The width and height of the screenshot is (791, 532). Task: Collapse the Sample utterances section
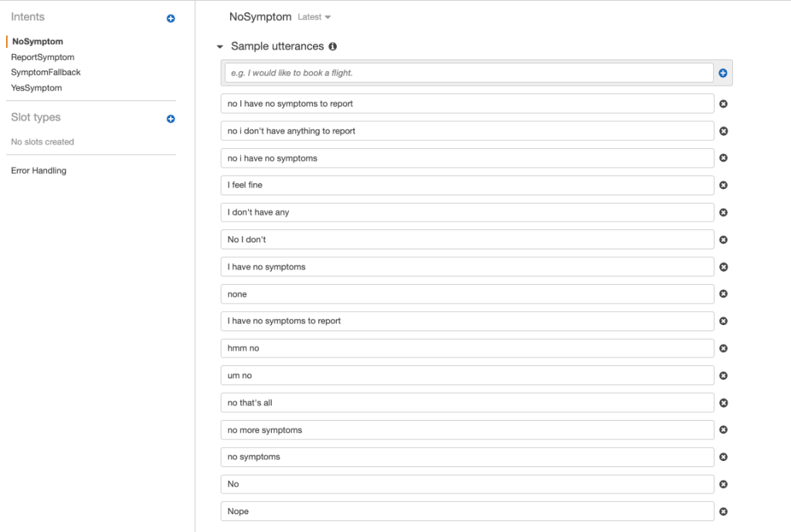click(x=220, y=46)
